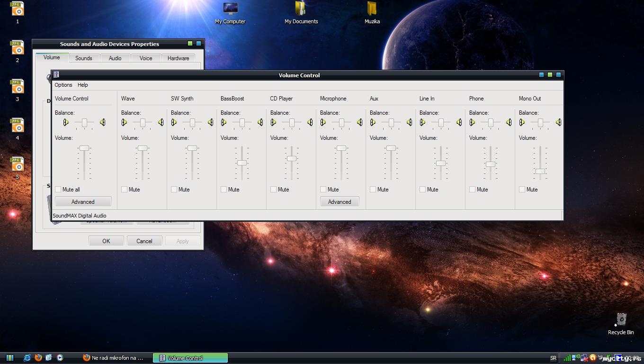This screenshot has width=644, height=364.
Task: Open the Muzika folder on desktop
Action: (372, 9)
